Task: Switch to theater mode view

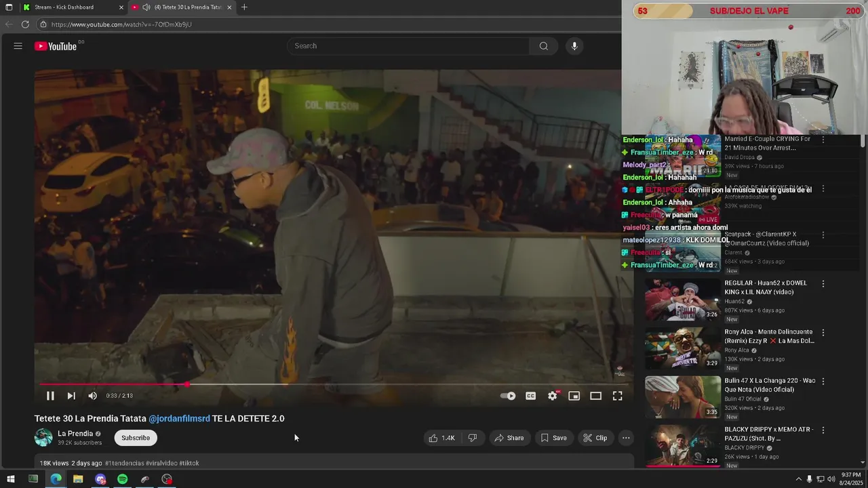Action: [596, 396]
